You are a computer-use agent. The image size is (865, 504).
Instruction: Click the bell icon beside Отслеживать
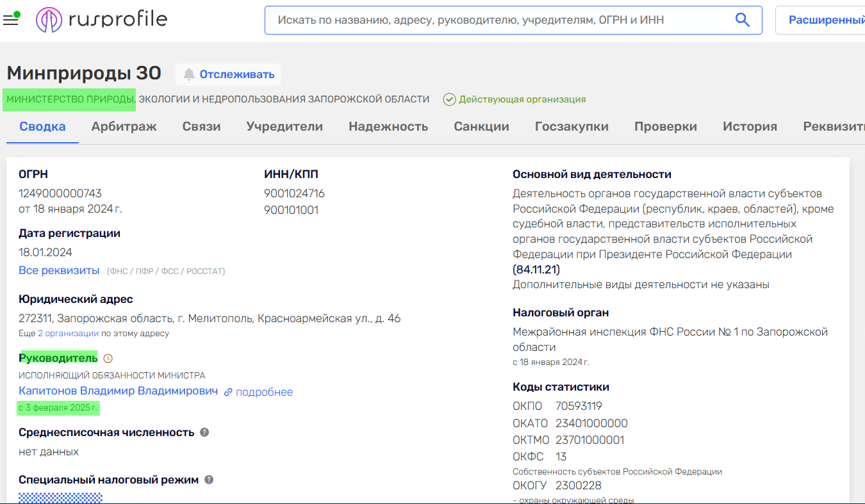188,74
